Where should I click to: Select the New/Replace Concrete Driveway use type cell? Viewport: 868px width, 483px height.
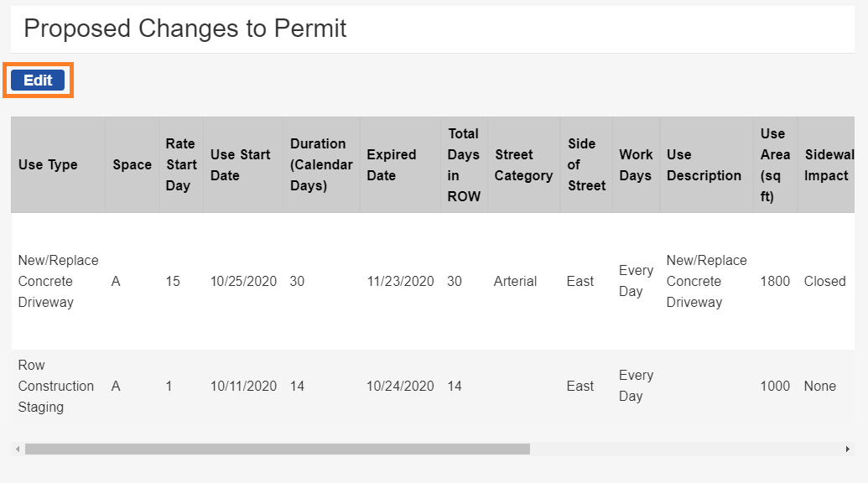click(x=58, y=282)
